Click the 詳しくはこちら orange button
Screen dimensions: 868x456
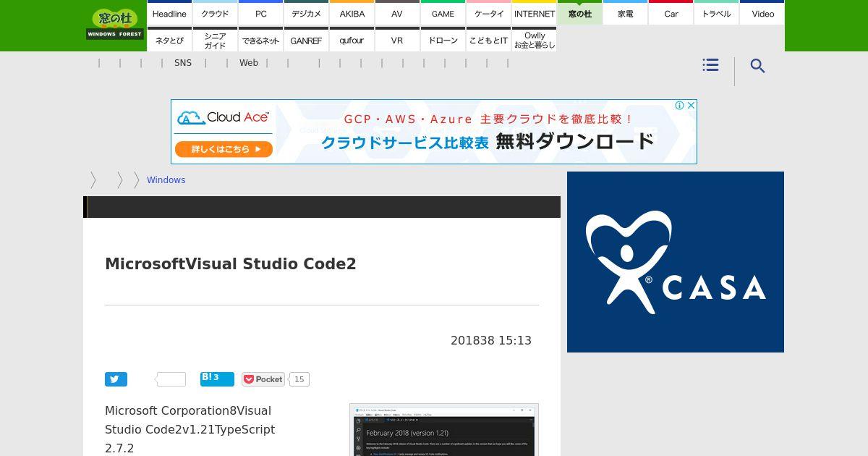click(223, 149)
